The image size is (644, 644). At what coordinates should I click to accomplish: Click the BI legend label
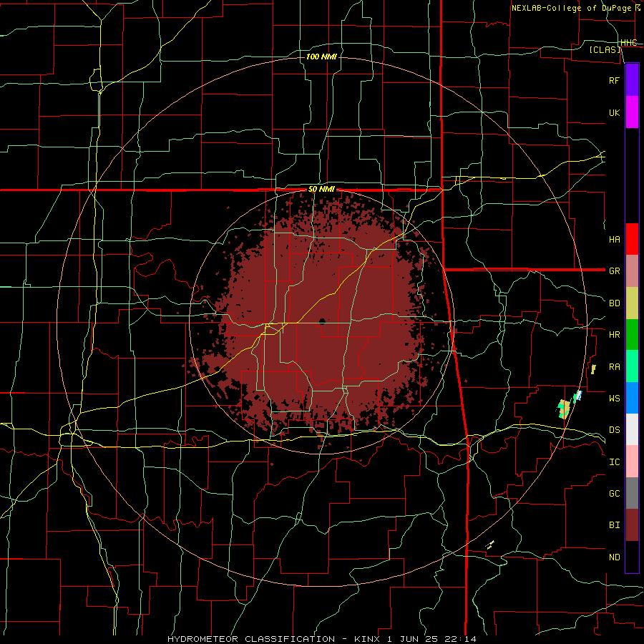coord(614,525)
